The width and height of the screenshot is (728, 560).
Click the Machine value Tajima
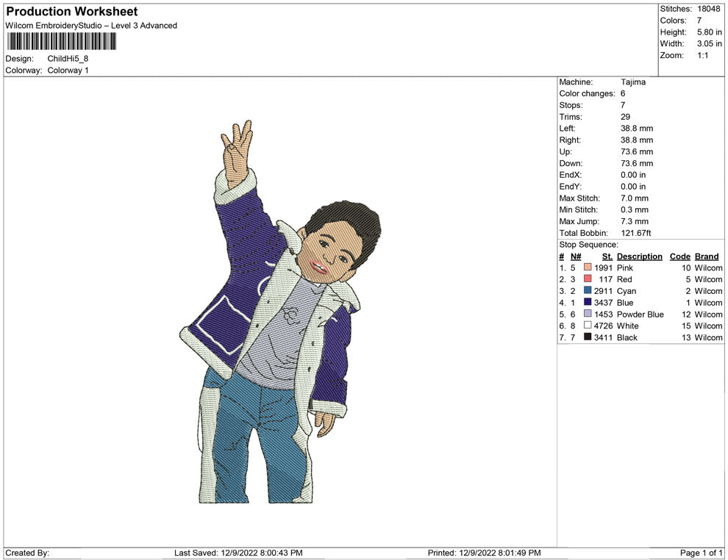(x=632, y=82)
